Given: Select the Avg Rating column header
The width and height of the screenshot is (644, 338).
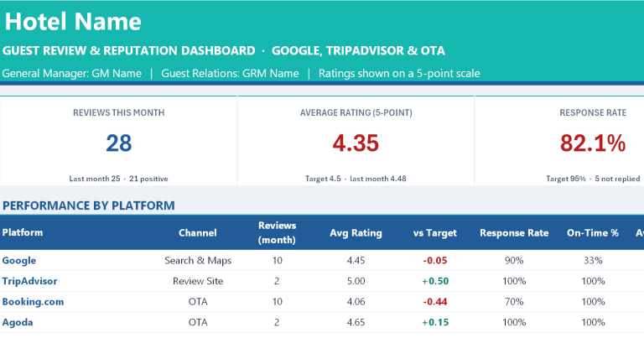Looking at the screenshot, I should click(x=356, y=233).
